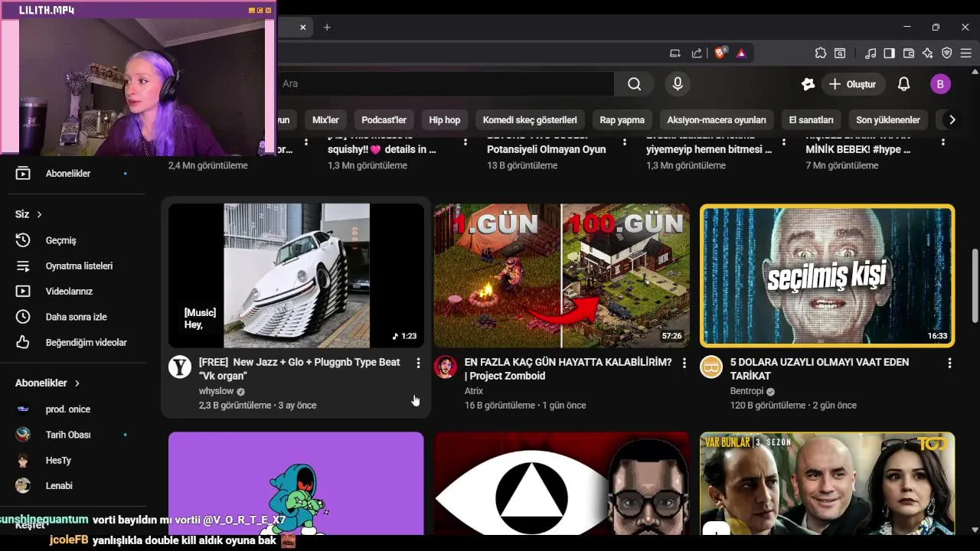Open Leo AI sparkle icon in toolbar

pyautogui.click(x=928, y=53)
